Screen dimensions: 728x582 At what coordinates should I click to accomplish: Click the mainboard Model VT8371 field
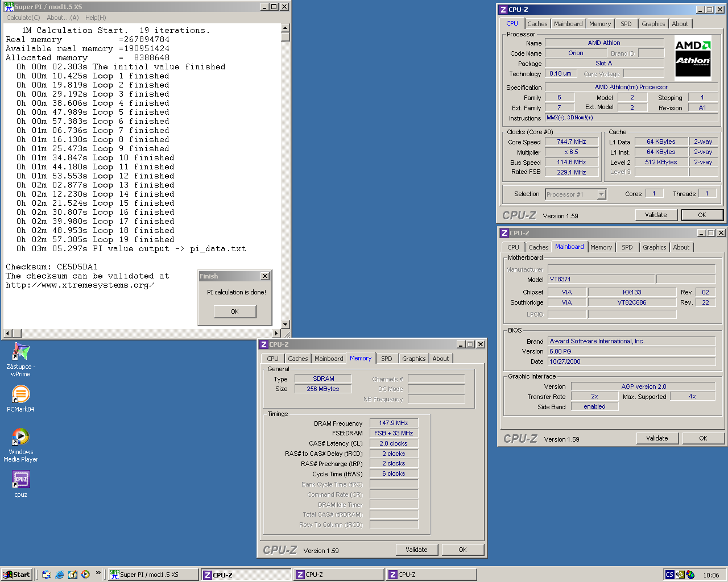tap(601, 279)
